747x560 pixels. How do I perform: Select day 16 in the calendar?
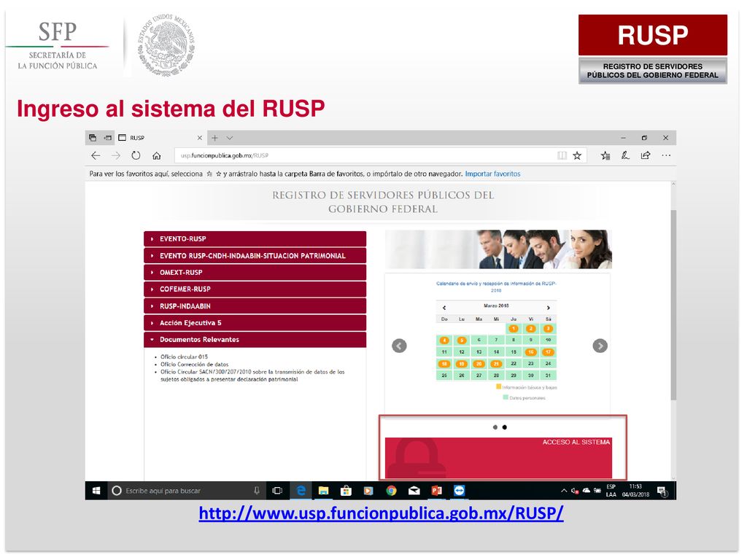pyautogui.click(x=531, y=352)
